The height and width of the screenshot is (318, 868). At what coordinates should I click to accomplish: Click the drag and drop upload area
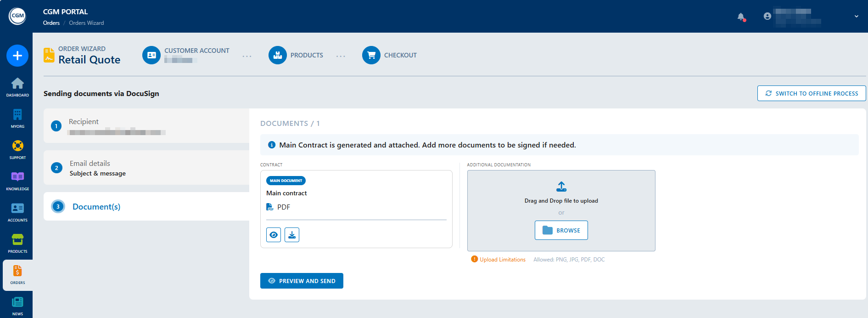click(561, 210)
